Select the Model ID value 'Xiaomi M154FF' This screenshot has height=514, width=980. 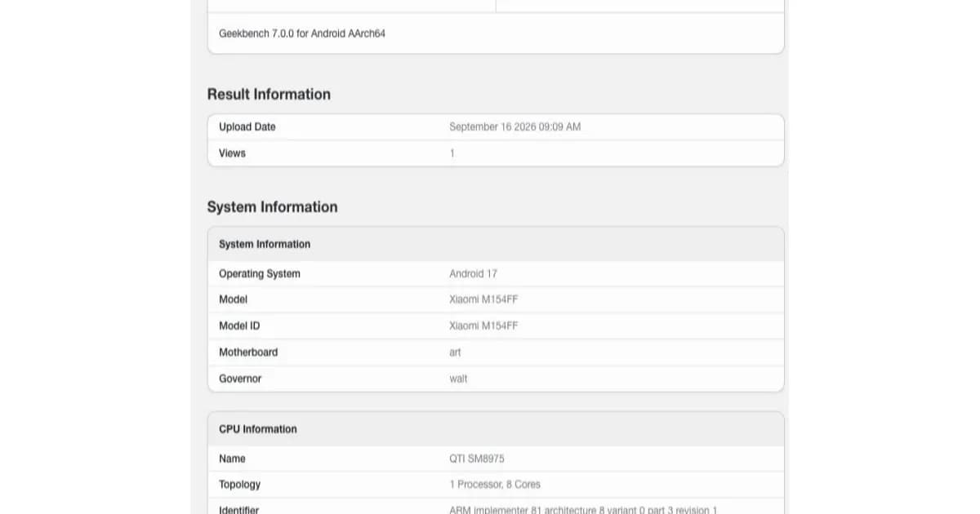tap(483, 326)
